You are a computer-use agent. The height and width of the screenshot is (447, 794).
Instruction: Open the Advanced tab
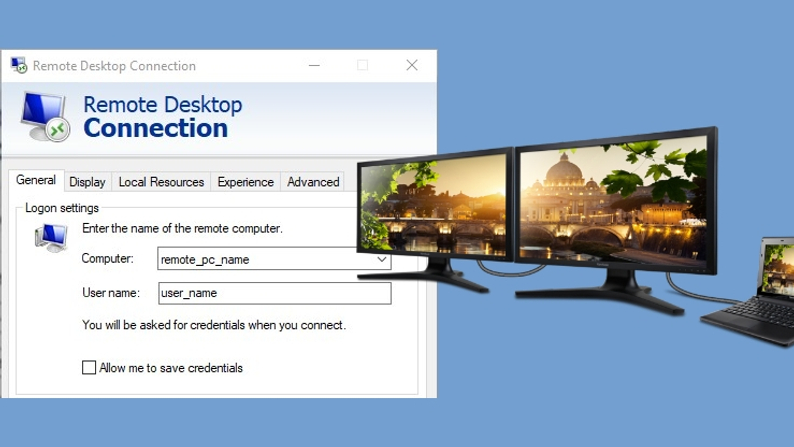click(313, 182)
